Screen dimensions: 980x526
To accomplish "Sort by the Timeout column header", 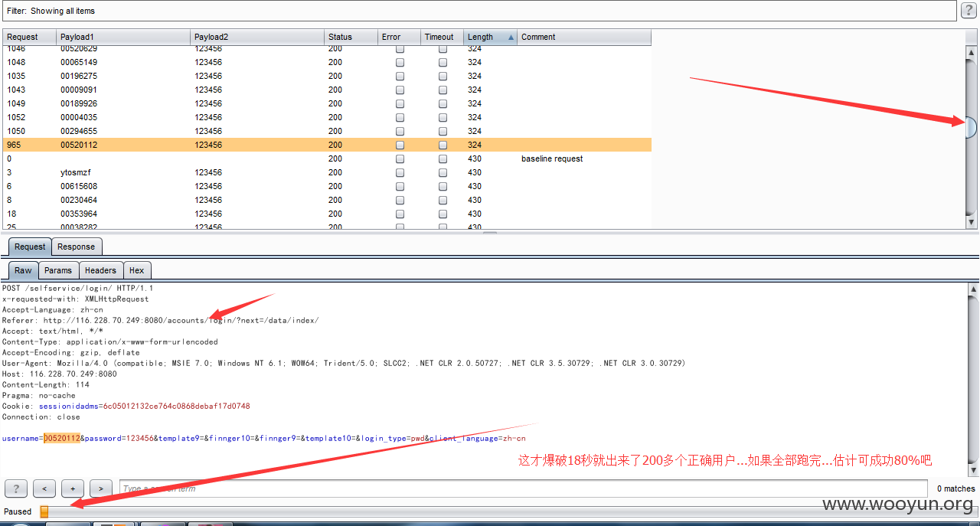I will pyautogui.click(x=442, y=37).
